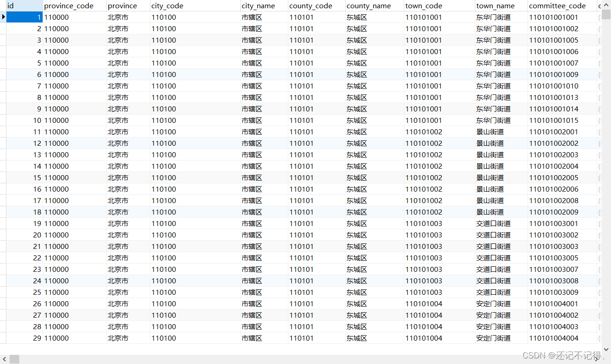611x364 pixels.
Task: Select the town_code column header
Action: (439, 6)
